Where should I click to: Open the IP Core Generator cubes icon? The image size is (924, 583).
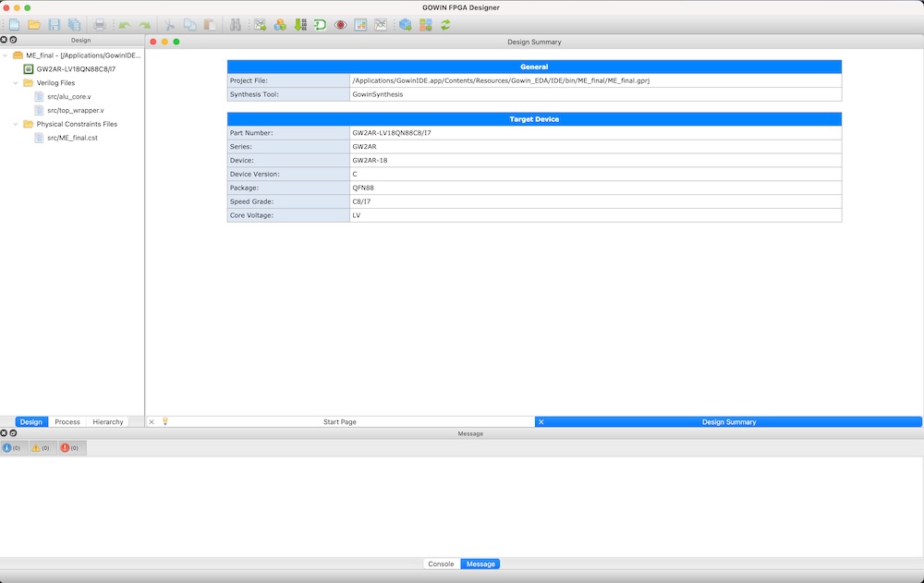279,25
